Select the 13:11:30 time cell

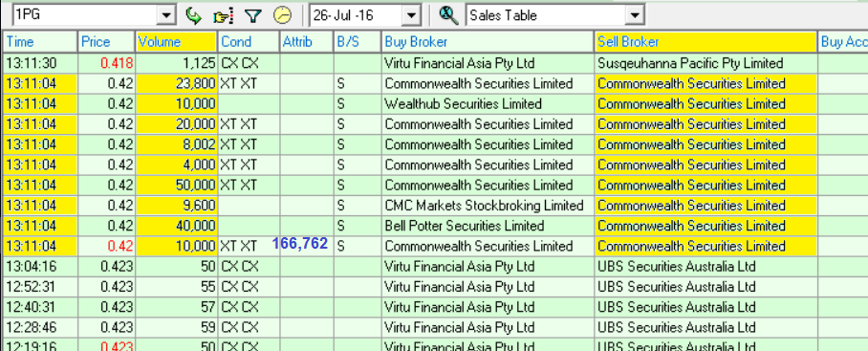tap(40, 63)
